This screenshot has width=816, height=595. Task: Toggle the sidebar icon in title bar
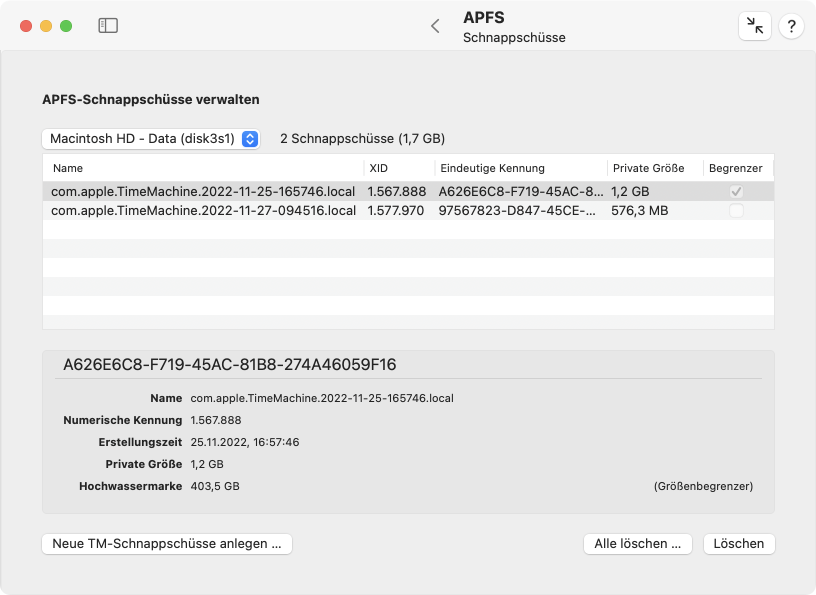pos(108,26)
